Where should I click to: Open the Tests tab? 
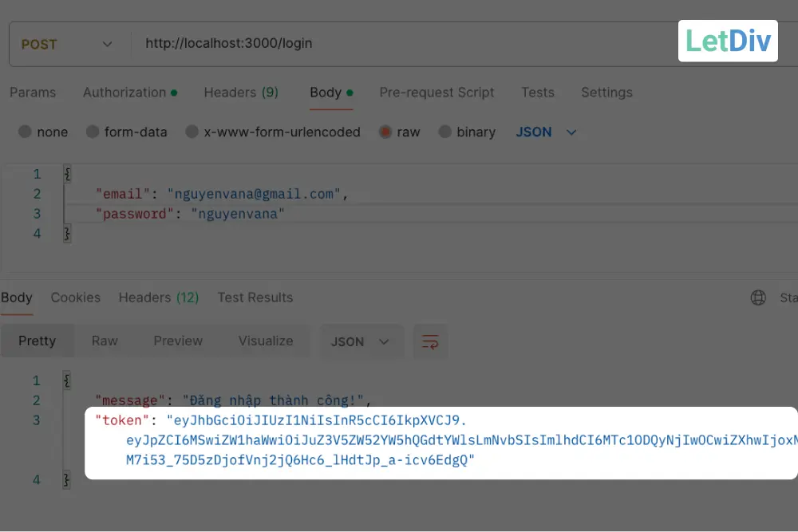(537, 93)
